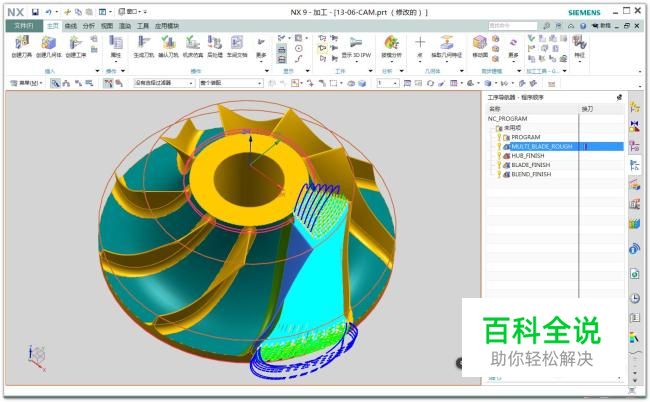Switch to the View (视图) ribbon tab

click(107, 26)
